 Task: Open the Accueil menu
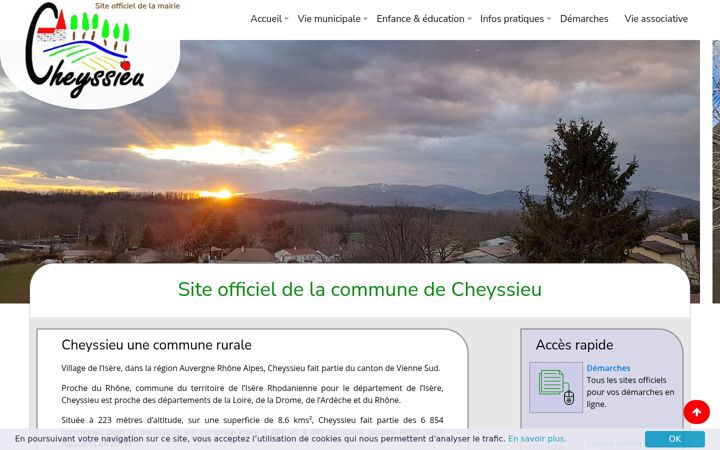(x=266, y=19)
